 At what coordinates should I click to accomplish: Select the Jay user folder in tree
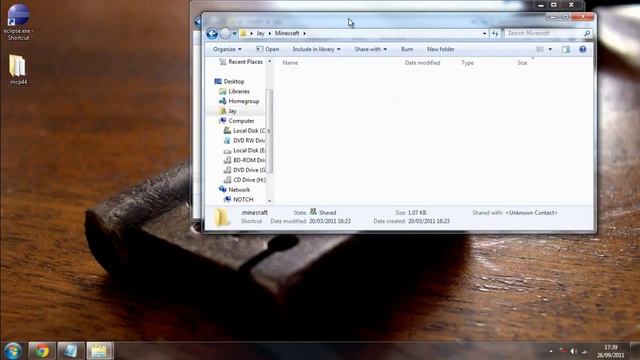tap(228, 111)
